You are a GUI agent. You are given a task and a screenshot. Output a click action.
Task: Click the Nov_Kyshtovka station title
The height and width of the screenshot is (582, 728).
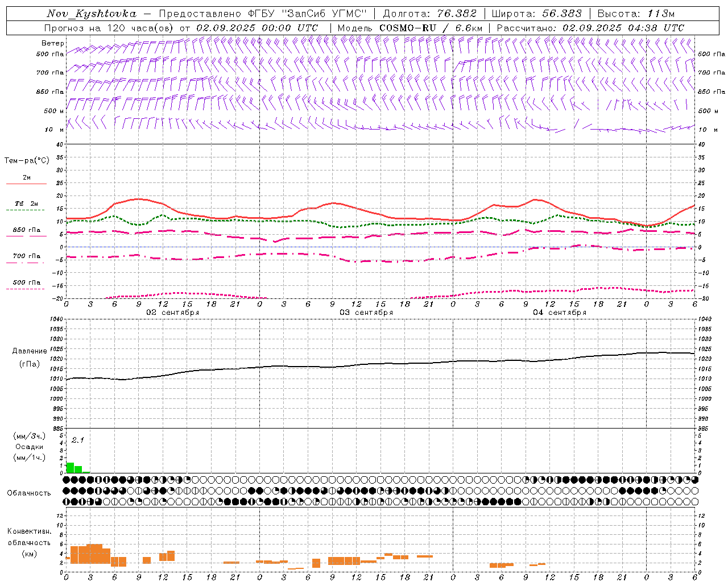91,14
